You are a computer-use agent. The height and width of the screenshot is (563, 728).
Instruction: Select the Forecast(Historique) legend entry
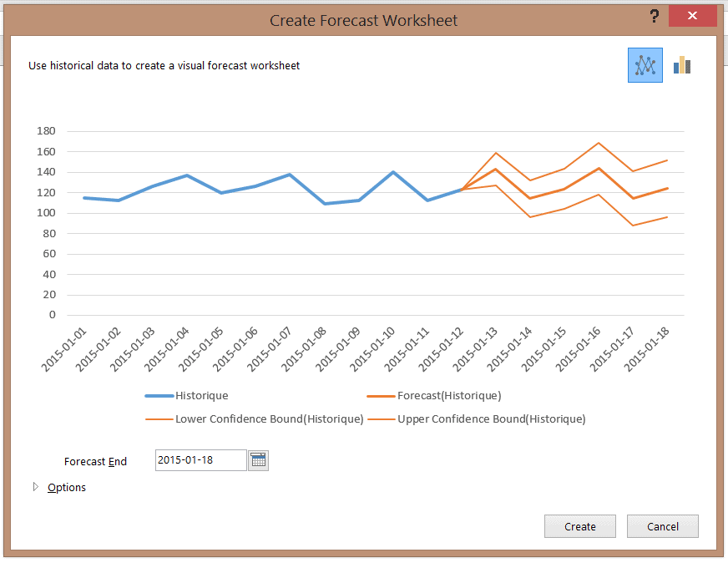click(x=449, y=395)
